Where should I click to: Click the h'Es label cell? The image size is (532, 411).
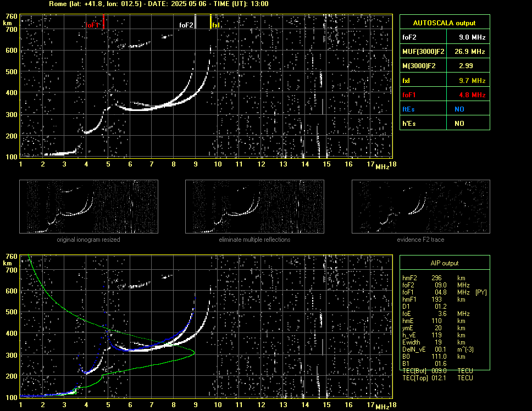tap(423, 124)
